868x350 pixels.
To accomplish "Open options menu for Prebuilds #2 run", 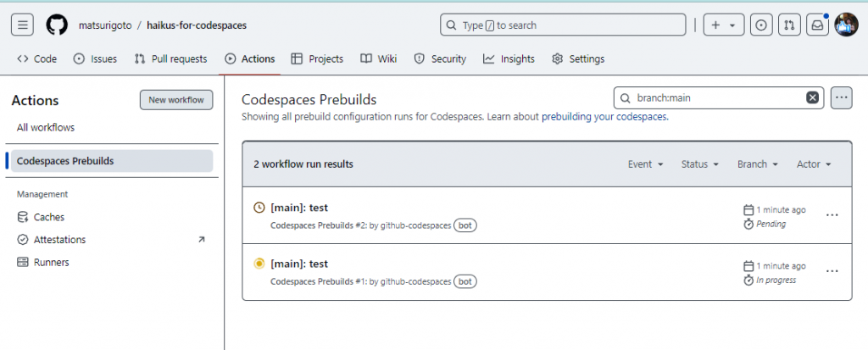I will tap(832, 215).
